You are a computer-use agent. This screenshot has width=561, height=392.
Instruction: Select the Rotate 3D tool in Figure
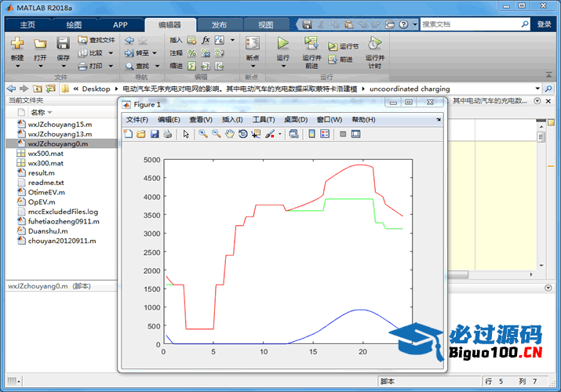click(x=242, y=134)
